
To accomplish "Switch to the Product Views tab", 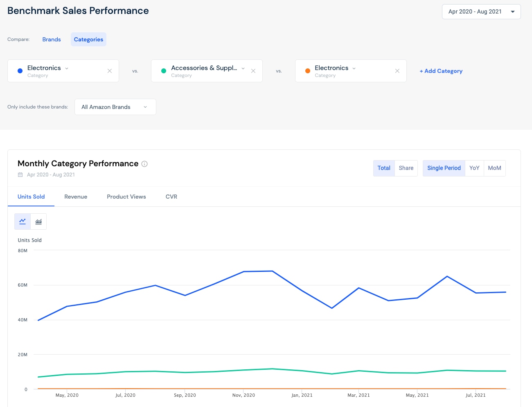I will point(126,197).
